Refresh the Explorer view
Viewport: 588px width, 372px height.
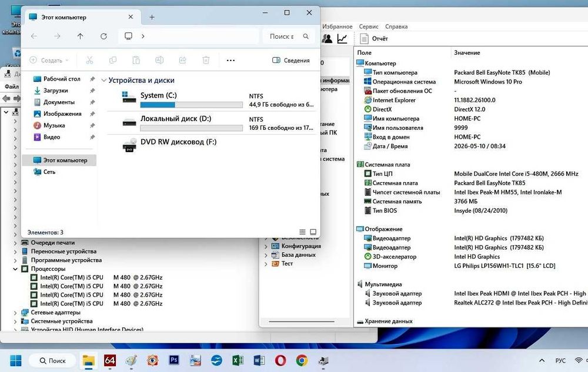coord(103,36)
